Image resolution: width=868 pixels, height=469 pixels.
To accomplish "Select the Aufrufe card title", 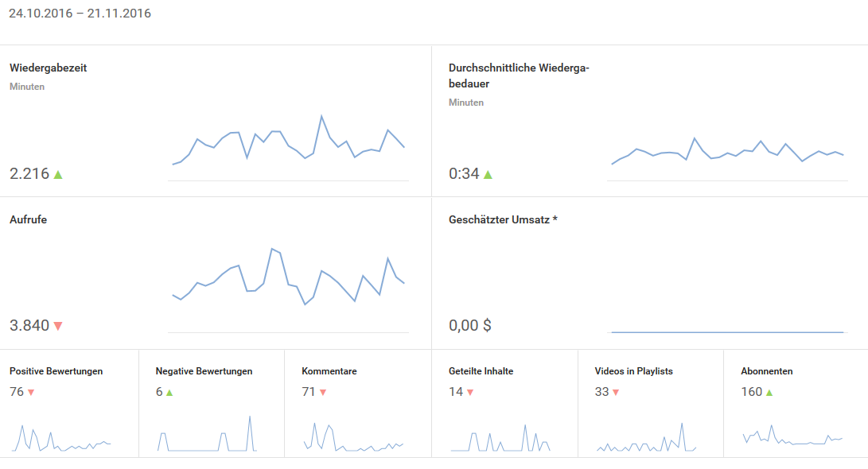I will (x=29, y=220).
